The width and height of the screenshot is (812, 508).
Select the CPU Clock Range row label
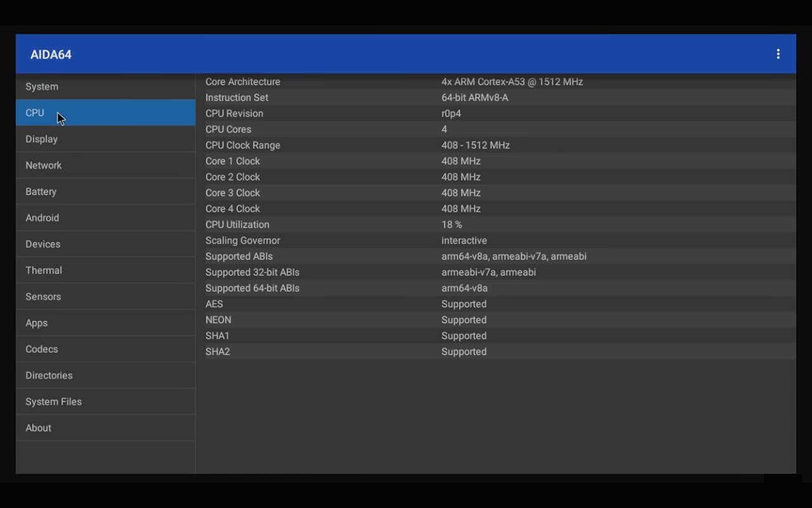[242, 145]
